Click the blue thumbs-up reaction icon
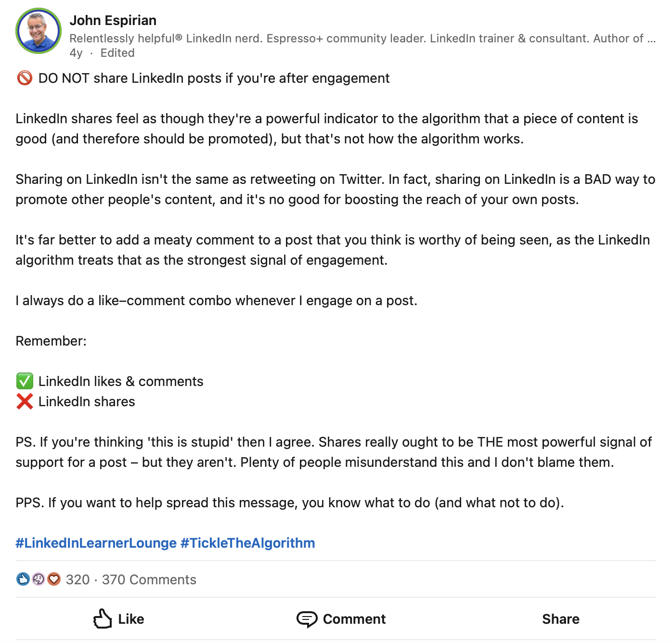The height and width of the screenshot is (643, 672). click(23, 579)
